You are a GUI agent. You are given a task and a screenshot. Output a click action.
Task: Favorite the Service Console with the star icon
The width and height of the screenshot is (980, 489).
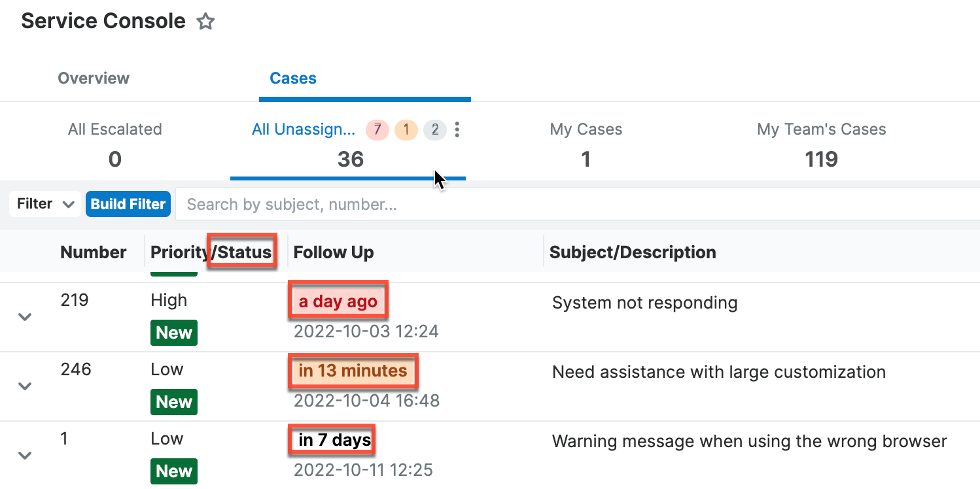tap(205, 22)
